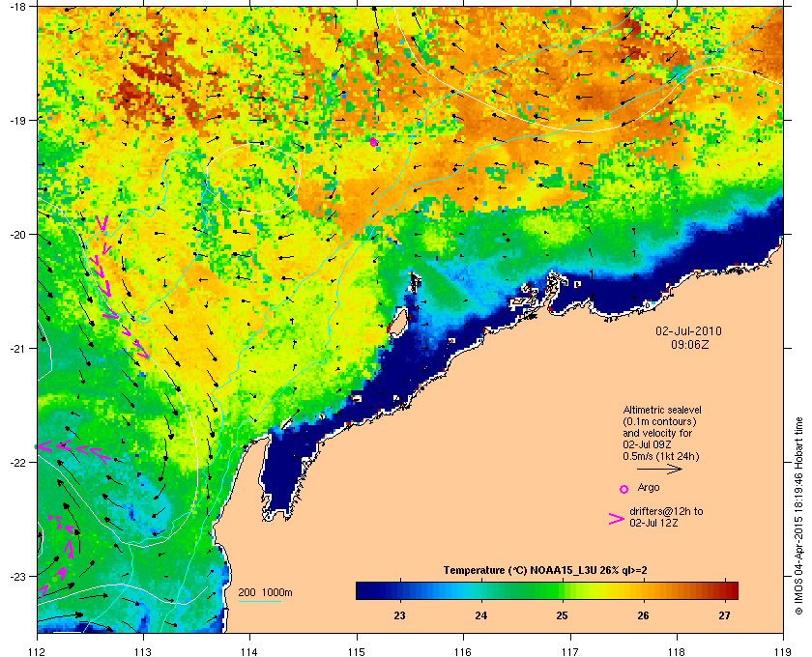812x657 pixels.
Task: Click the 'and velocity for' legend line
Action: pos(657,433)
